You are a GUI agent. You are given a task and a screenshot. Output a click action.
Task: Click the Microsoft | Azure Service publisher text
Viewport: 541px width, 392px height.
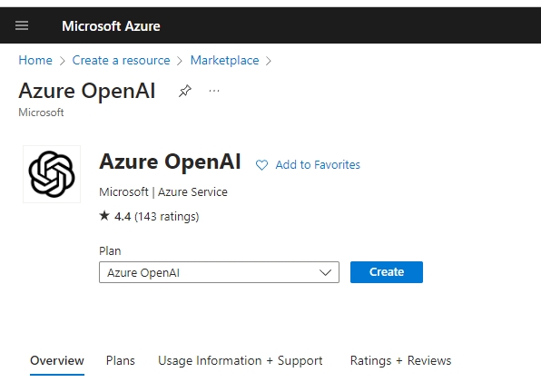[163, 192]
